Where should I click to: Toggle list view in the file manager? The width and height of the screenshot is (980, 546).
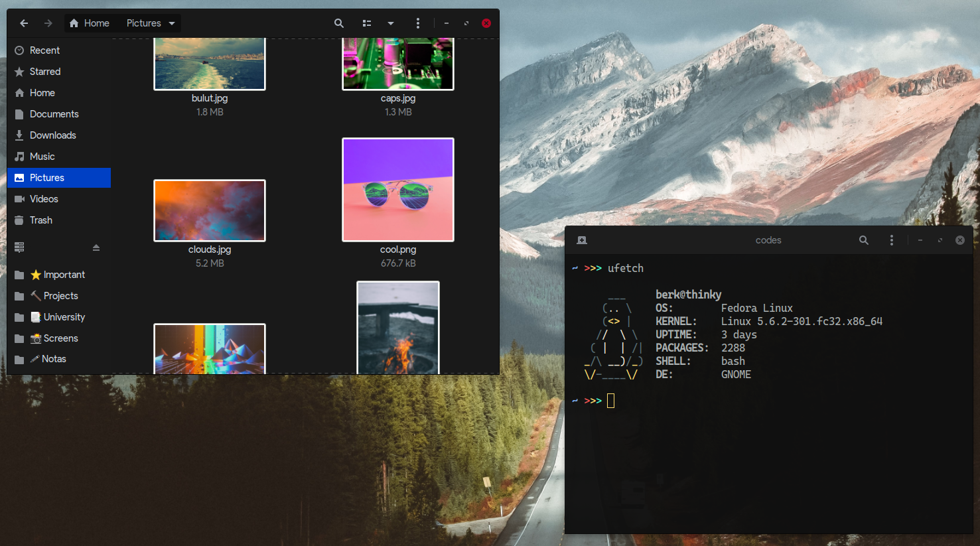(367, 23)
